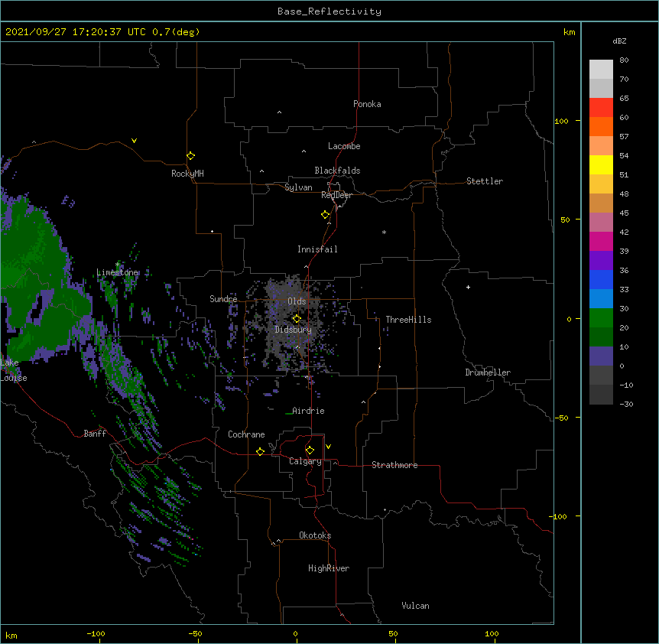Screen dimensions: 659x644
Task: Click the red 65 dBZ color swatch
Action: pos(601,108)
